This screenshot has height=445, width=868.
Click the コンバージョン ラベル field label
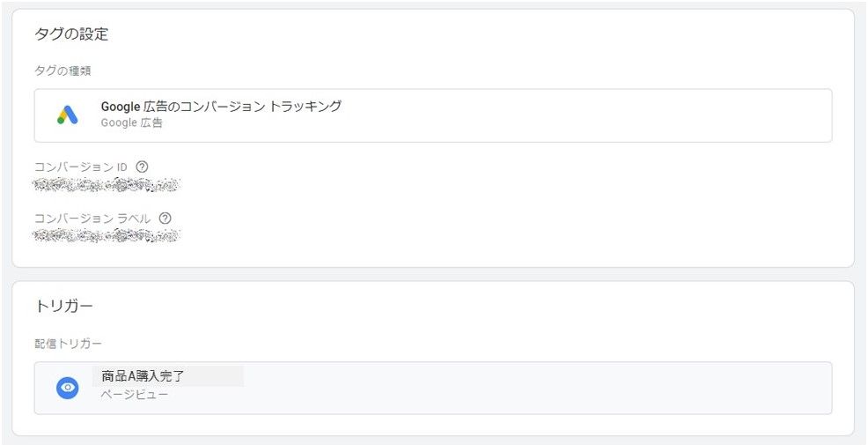(x=92, y=219)
